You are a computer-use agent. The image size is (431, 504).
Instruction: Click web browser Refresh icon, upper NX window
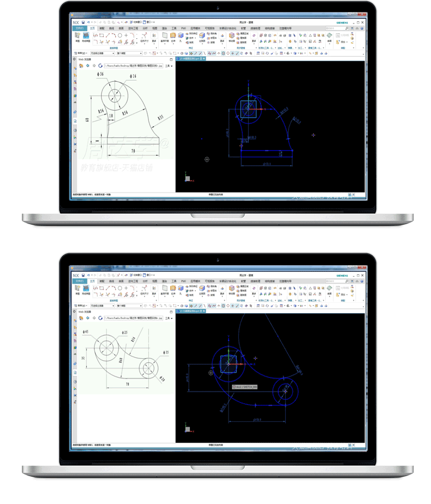(x=100, y=65)
